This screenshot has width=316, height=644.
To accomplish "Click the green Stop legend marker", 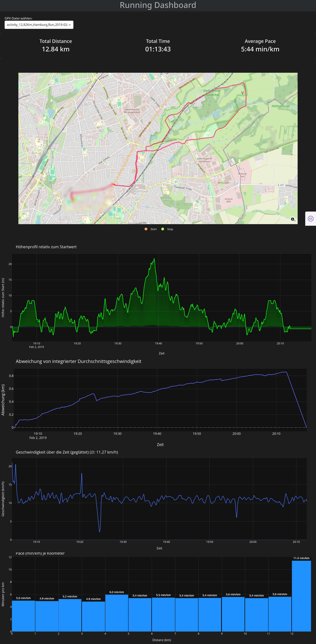I will point(163,229).
